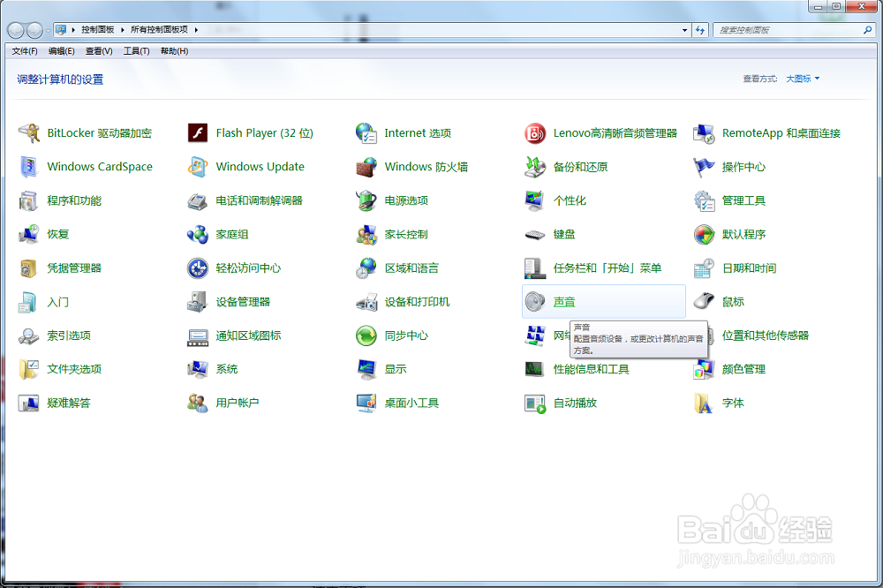Open 索引选项 link
Image resolution: width=883 pixels, height=588 pixels.
click(x=69, y=336)
